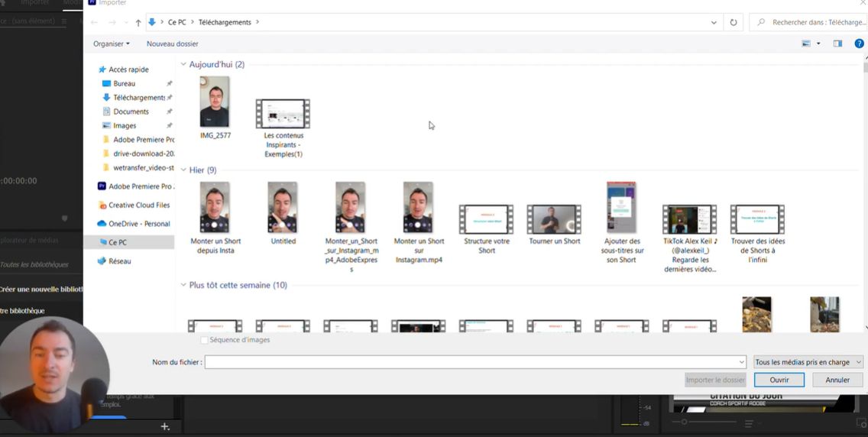Open Creative Cloud Files in sidebar

[x=138, y=205]
